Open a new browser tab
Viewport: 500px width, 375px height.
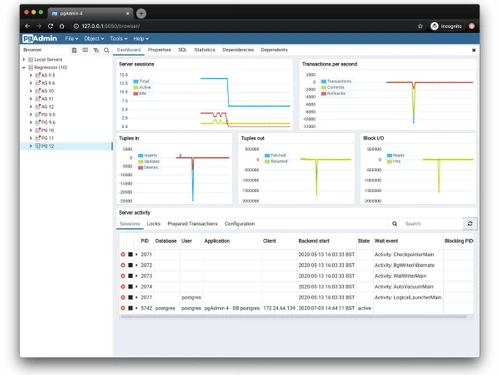141,13
